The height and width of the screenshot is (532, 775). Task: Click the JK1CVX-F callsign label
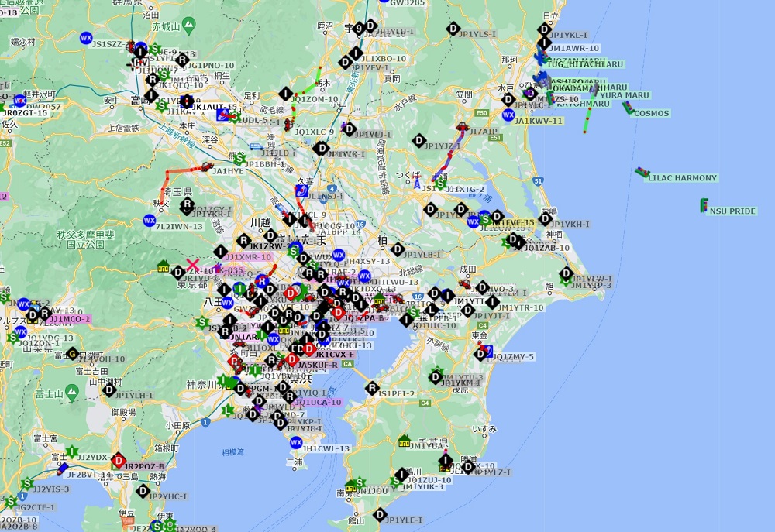coord(335,354)
